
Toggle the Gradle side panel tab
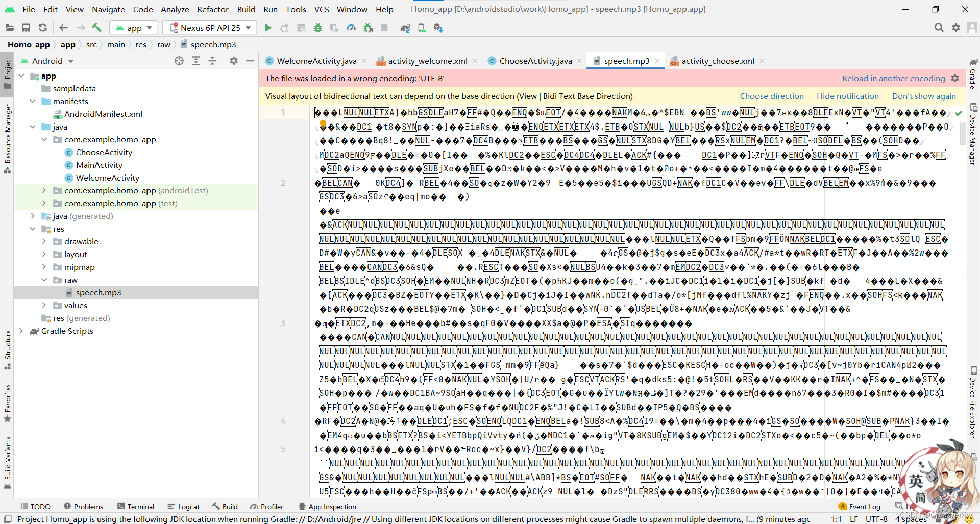(x=973, y=74)
